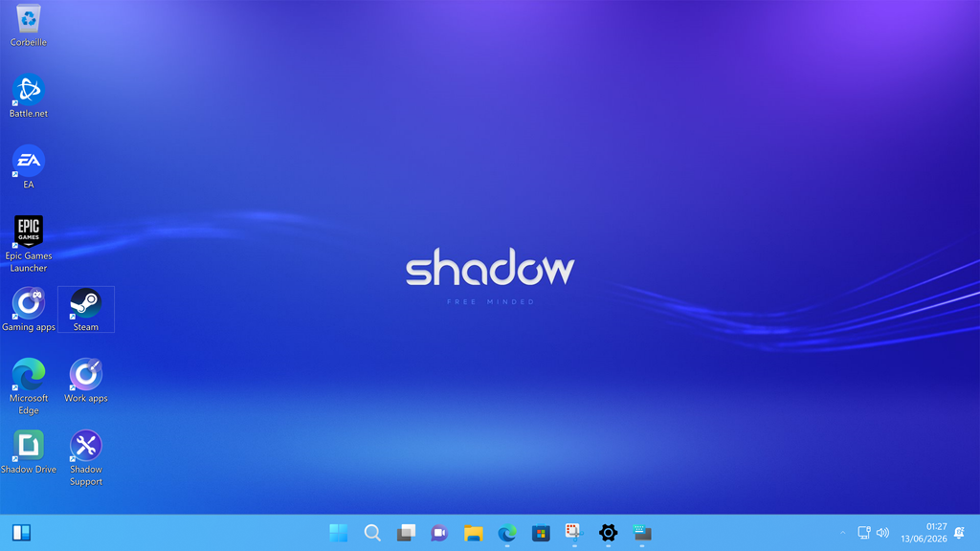Select the Shadow Drive shortcut
Image resolution: width=980 pixels, height=551 pixels.
(x=28, y=452)
